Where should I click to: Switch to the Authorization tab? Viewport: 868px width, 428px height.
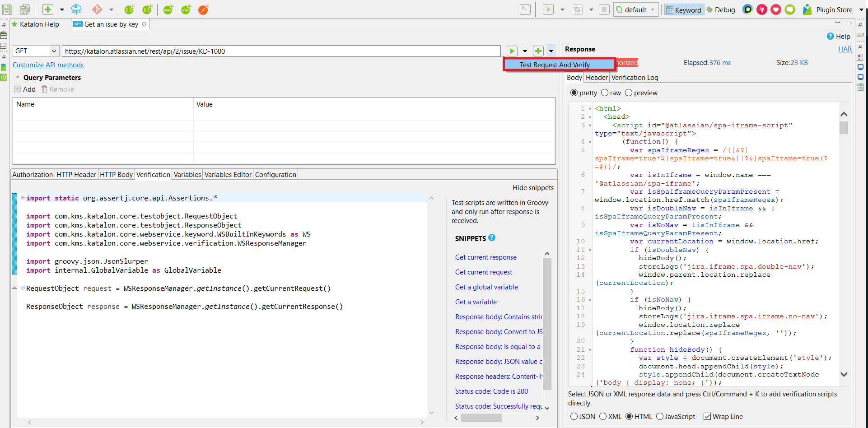33,174
